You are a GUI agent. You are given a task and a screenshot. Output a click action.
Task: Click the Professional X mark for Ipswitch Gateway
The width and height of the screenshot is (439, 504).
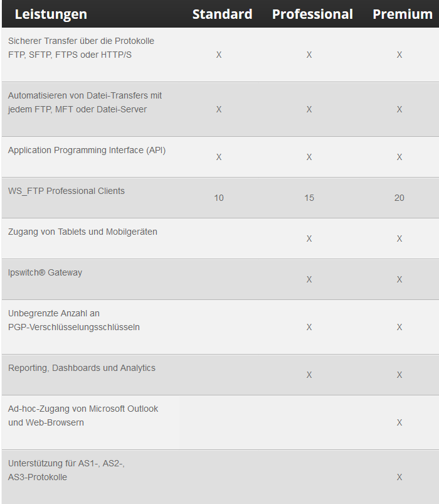309,279
